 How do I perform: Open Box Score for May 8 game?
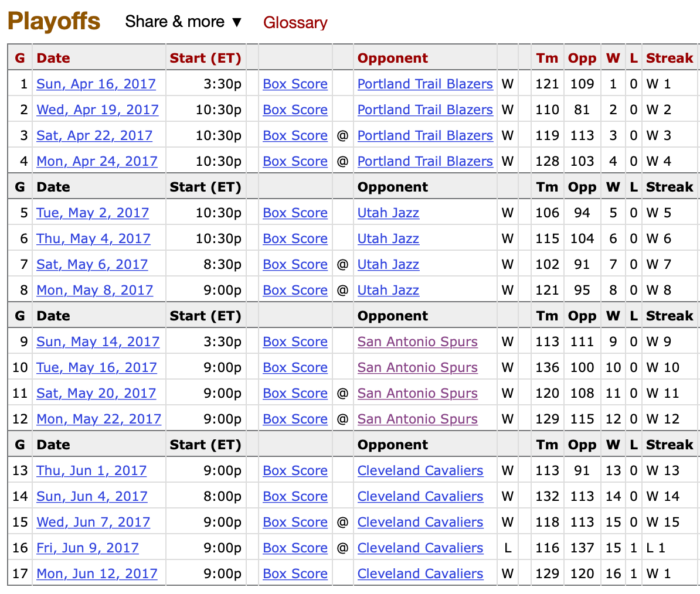[x=295, y=291]
